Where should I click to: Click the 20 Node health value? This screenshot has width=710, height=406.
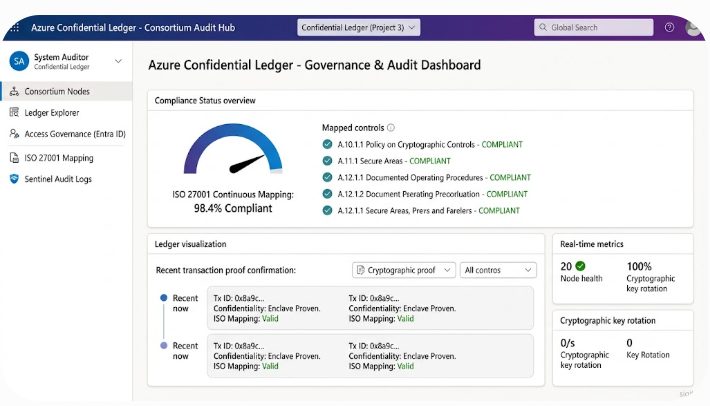pos(566,266)
